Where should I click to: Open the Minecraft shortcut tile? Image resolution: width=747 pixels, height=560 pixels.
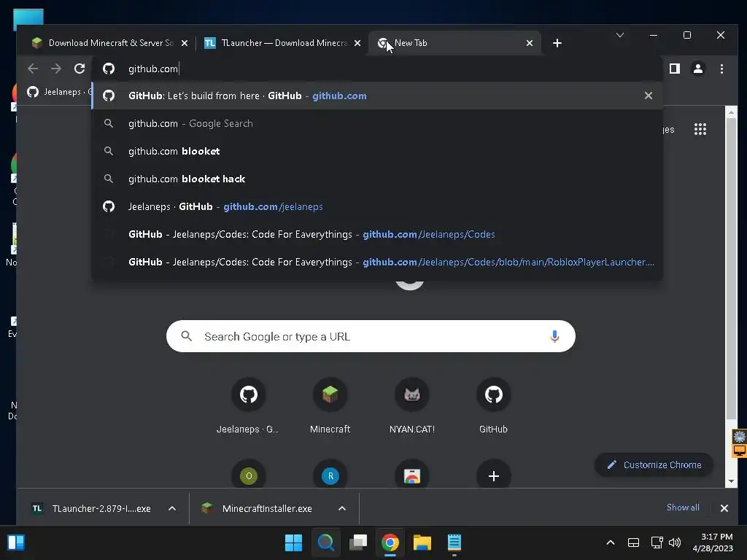[330, 405]
